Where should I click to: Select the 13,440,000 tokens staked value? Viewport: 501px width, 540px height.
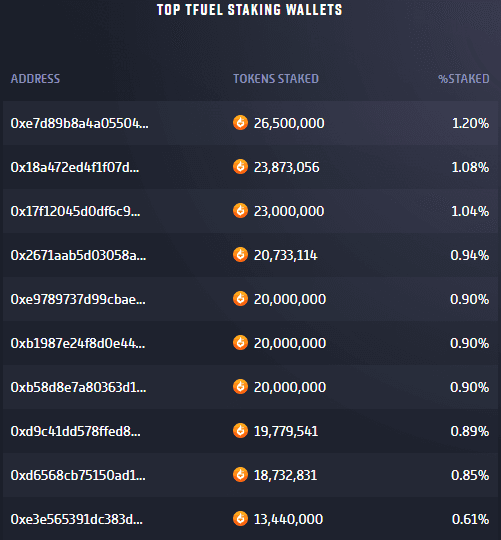tap(288, 519)
